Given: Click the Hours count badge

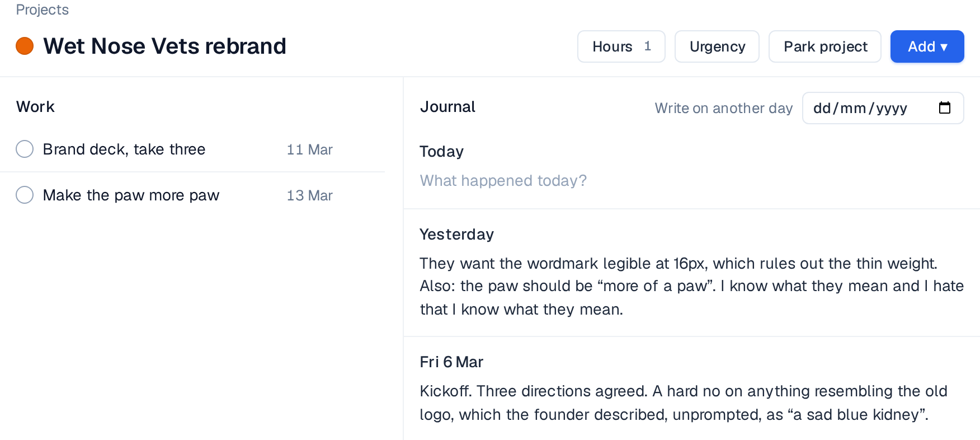Looking at the screenshot, I should (x=647, y=46).
